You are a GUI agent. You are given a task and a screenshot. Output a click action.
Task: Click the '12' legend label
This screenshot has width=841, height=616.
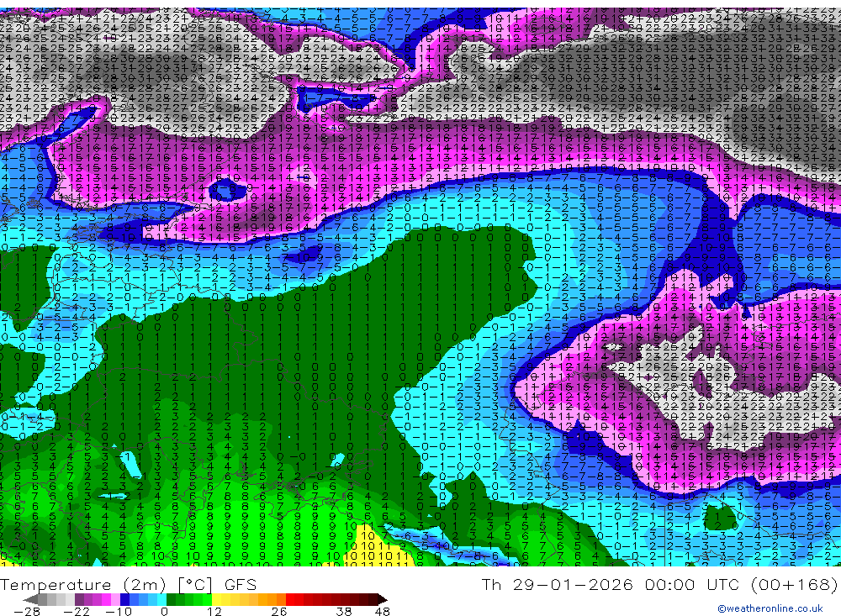click(x=214, y=612)
